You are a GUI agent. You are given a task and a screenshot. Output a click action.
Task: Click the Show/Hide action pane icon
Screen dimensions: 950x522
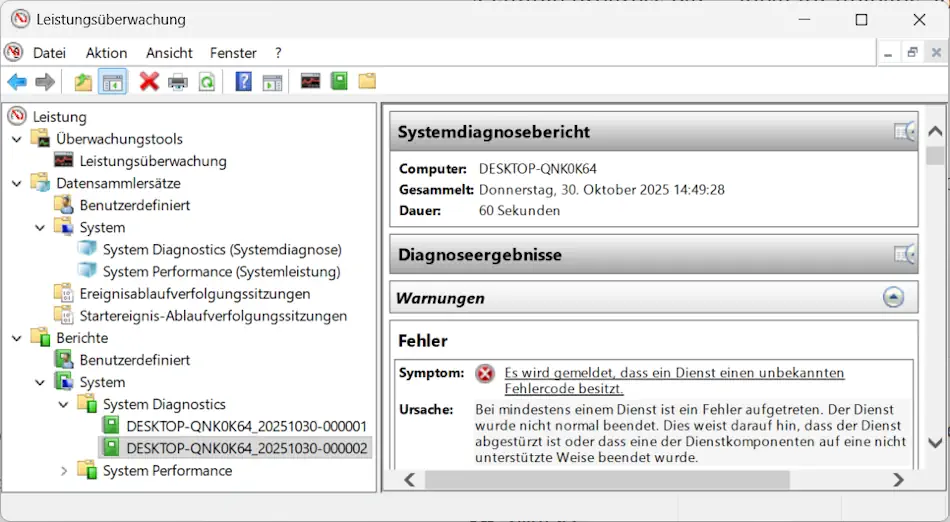(x=273, y=82)
